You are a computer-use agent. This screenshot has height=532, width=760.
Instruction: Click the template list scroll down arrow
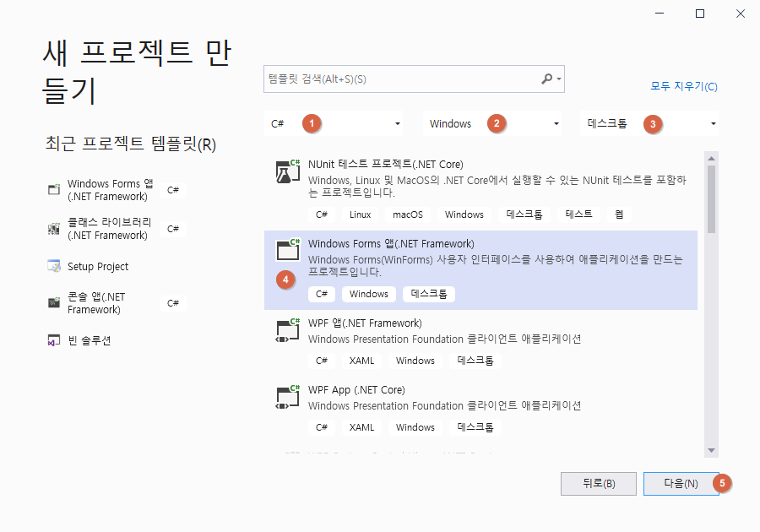click(711, 450)
